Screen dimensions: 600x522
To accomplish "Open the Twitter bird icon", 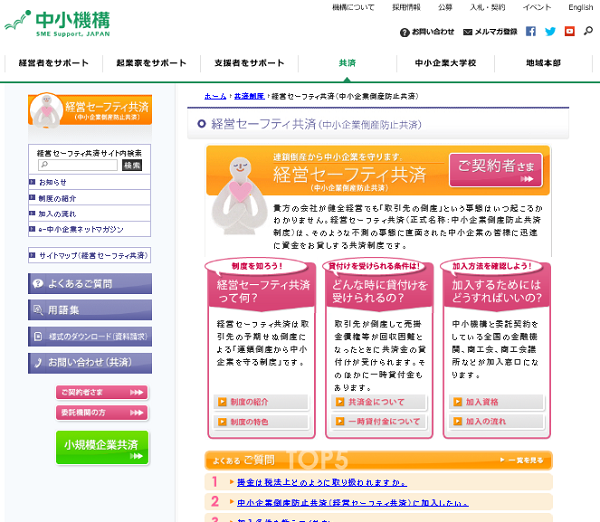I will point(550,31).
